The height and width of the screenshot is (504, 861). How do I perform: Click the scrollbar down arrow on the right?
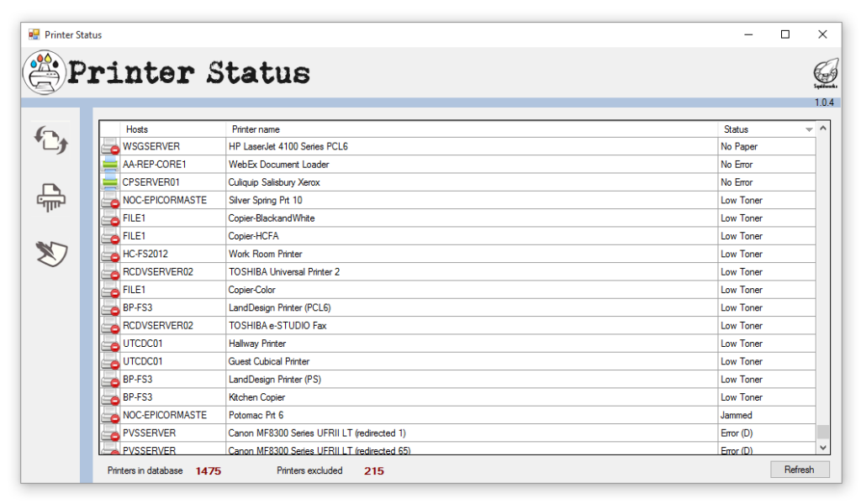coord(822,448)
